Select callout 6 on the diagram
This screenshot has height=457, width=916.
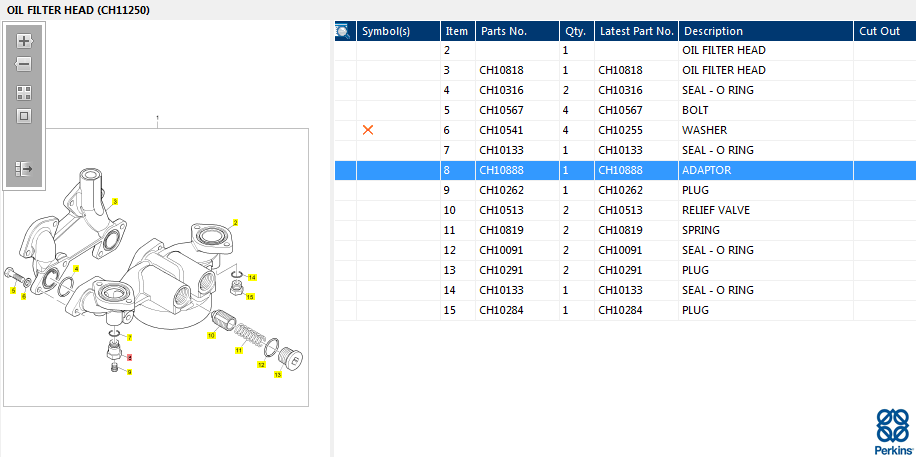point(24,297)
